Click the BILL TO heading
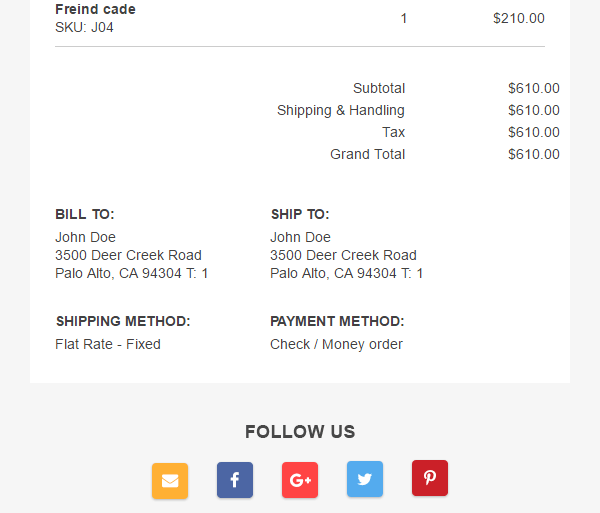Screen dimensions: 600x513 click(x=85, y=214)
